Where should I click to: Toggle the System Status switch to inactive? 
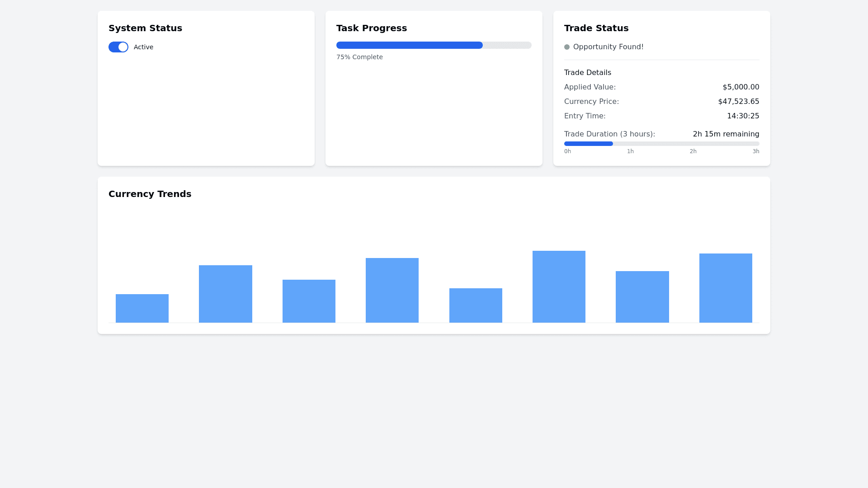pos(118,47)
